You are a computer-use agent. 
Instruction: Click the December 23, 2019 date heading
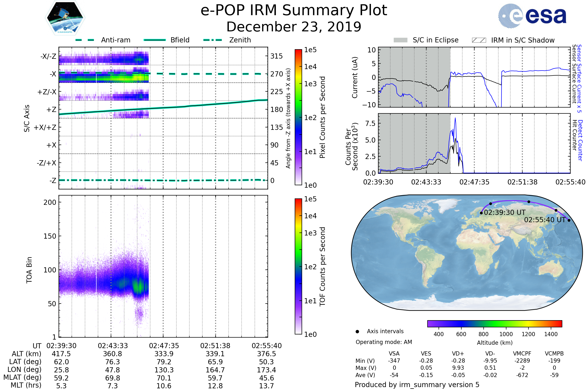point(294,27)
